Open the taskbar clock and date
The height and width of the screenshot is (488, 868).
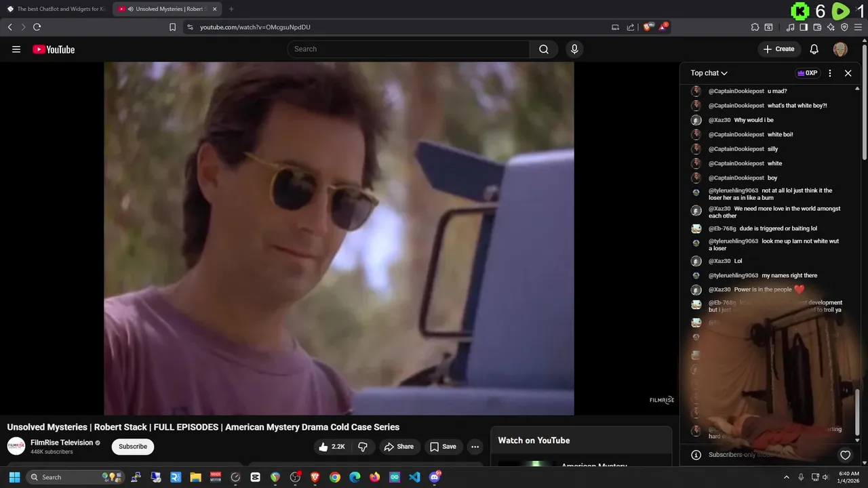pyautogui.click(x=849, y=477)
